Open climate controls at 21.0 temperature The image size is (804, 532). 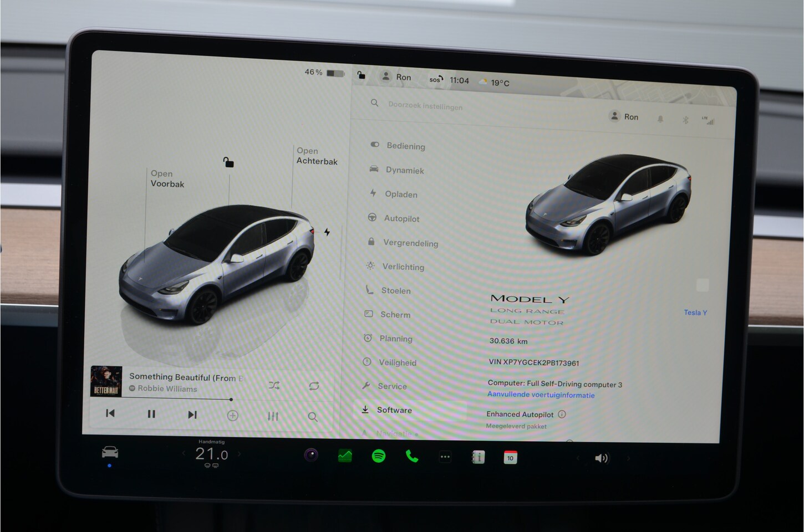point(211,454)
